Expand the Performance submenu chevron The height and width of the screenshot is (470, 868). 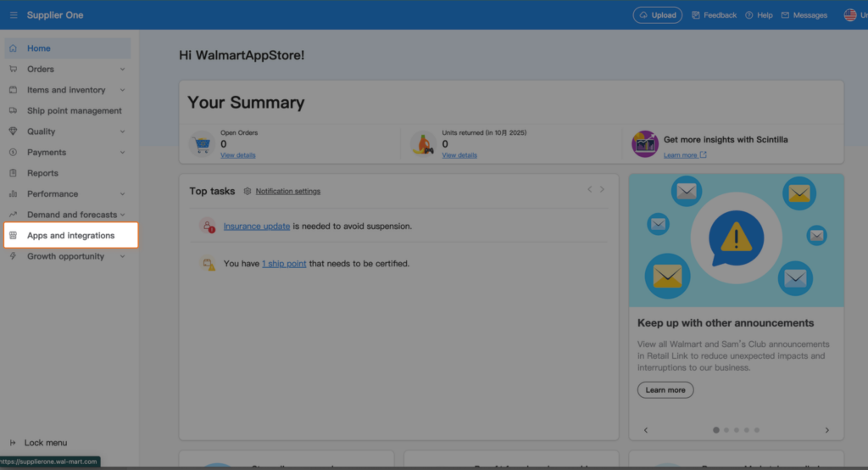122,194
